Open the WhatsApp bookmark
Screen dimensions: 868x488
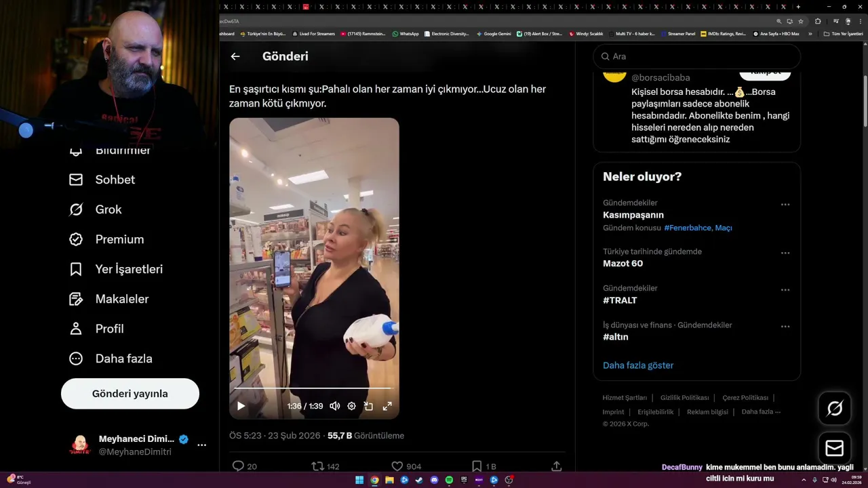pos(406,33)
